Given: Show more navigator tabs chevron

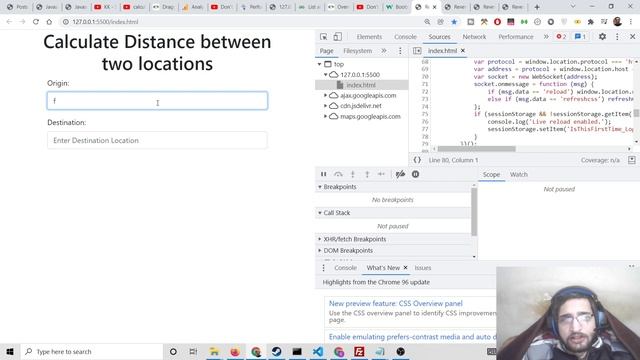Looking at the screenshot, I should (x=384, y=51).
